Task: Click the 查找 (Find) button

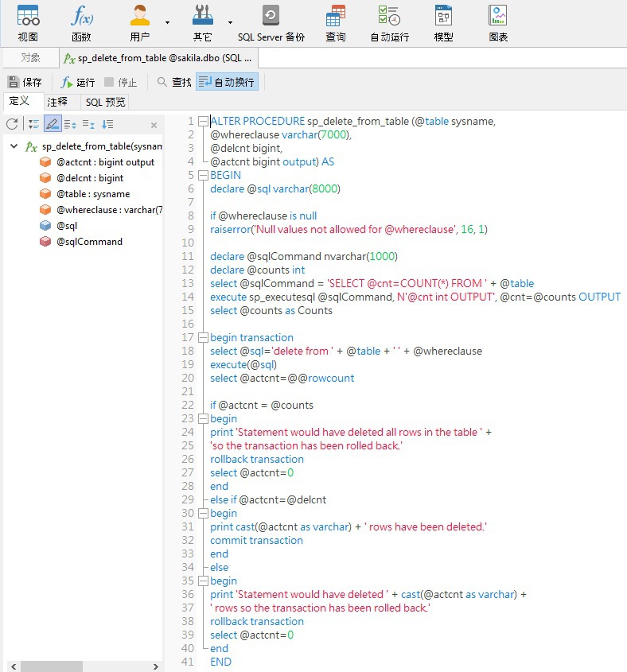Action: [174, 82]
